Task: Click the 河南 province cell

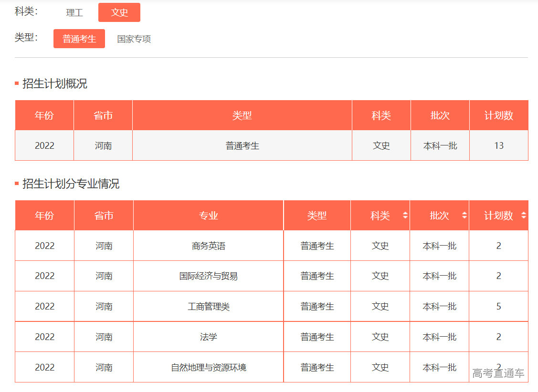Action: (103, 145)
